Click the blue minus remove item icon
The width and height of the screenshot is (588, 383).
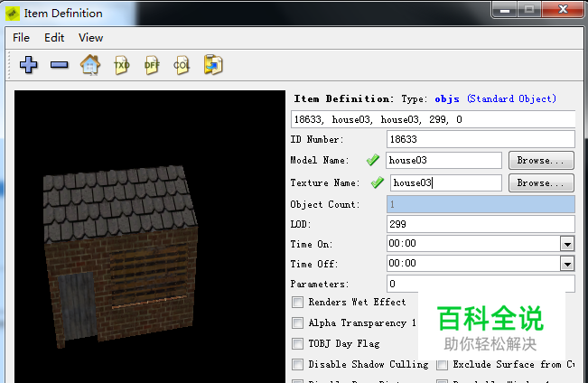pos(60,65)
